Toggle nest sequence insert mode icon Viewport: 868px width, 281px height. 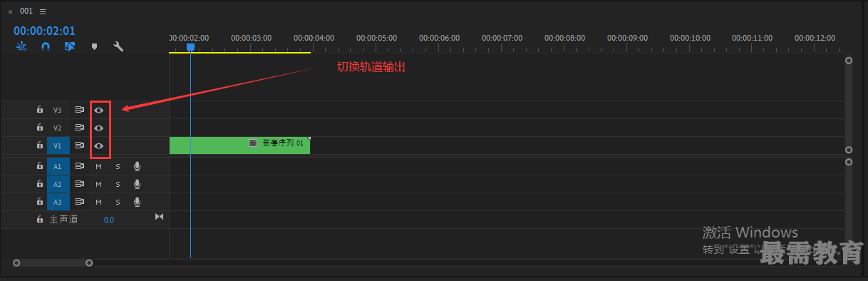(21, 46)
